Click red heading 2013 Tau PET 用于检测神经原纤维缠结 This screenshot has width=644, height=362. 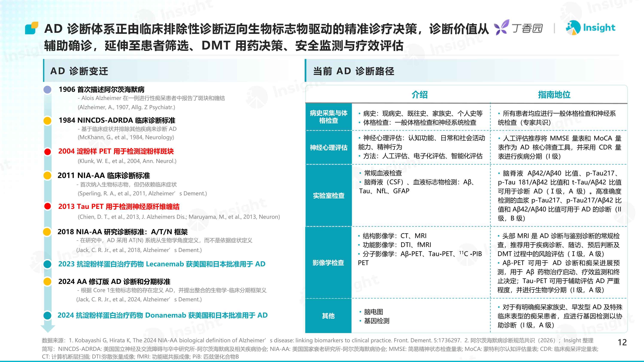pos(119,206)
